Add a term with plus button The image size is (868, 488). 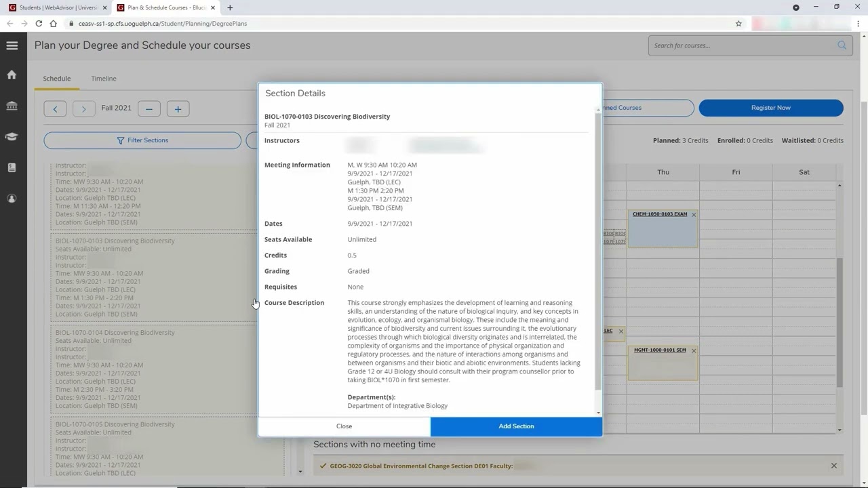[x=178, y=108]
